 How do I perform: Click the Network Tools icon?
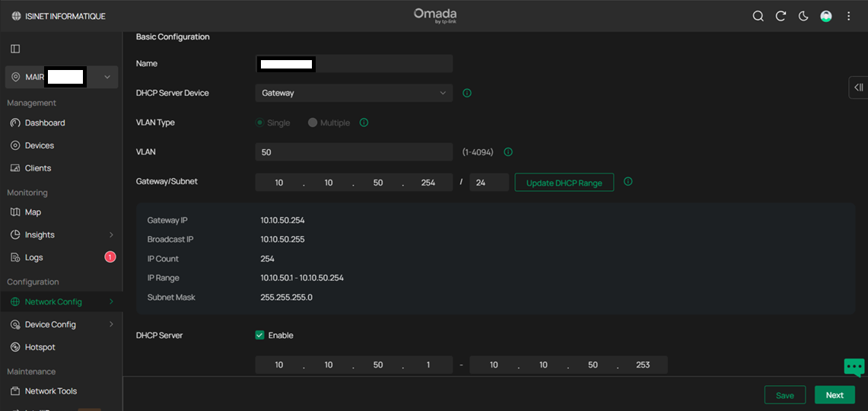15,391
